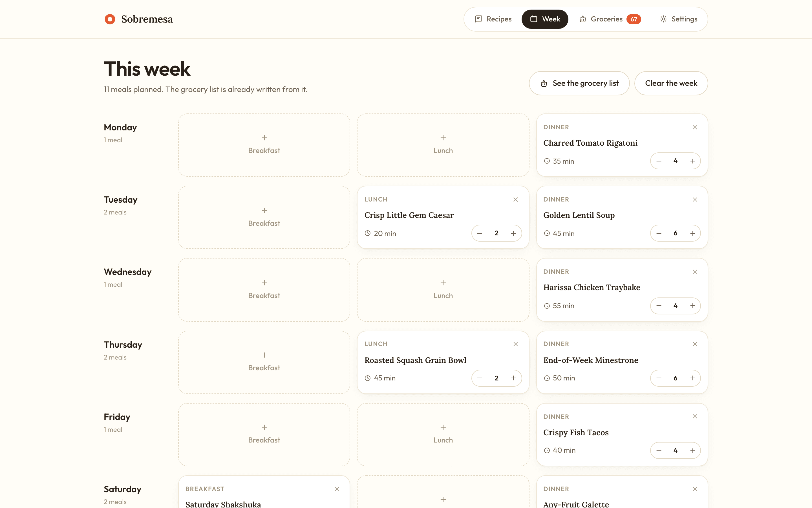Add a lunch for Wednesday
Viewport: 812px width, 508px height.
pos(443,290)
